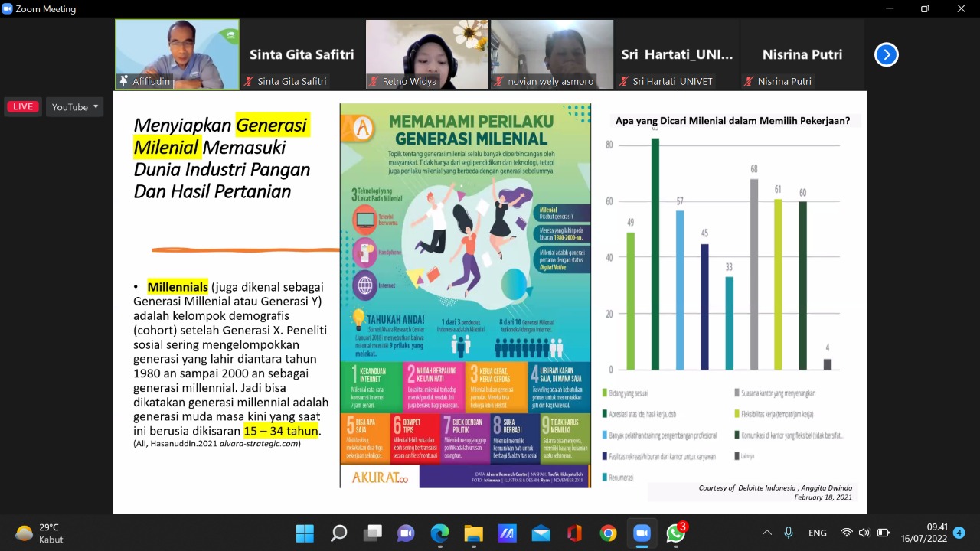Viewport: 980px width, 551px height.
Task: Select Sinta Gita Safitri participant tile
Action: point(302,54)
